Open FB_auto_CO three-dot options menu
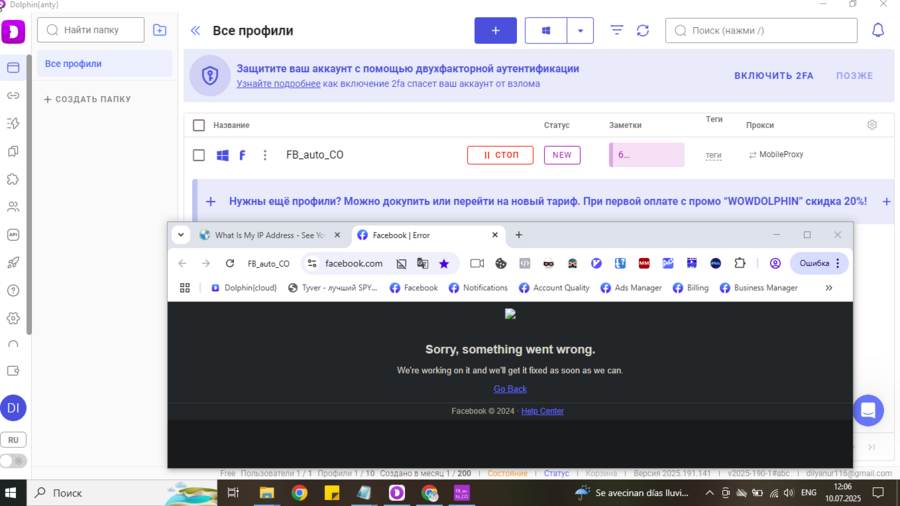This screenshot has height=506, width=900. [x=265, y=155]
